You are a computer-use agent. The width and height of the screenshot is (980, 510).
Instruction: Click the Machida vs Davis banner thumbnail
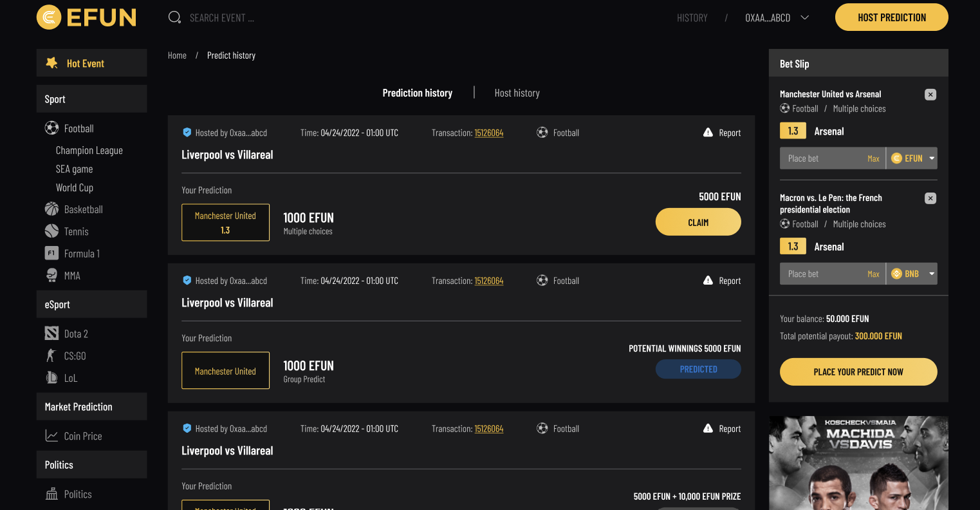(858, 463)
